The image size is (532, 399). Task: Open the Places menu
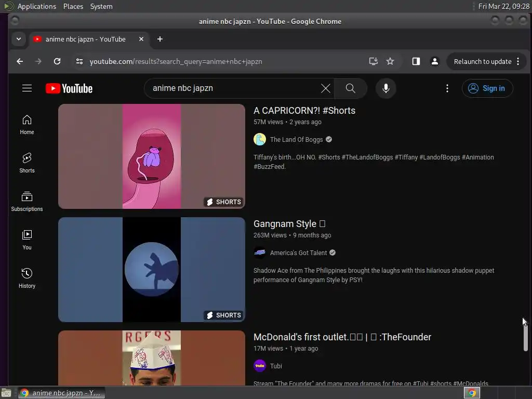coord(73,6)
